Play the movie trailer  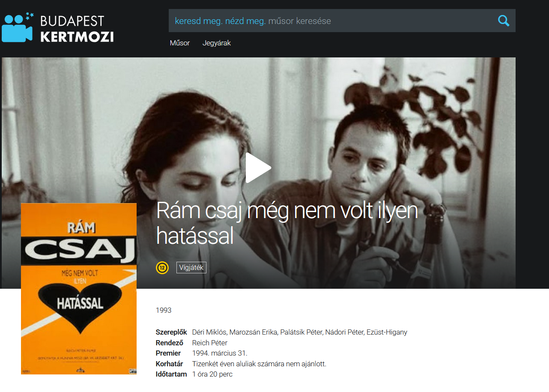point(258,168)
